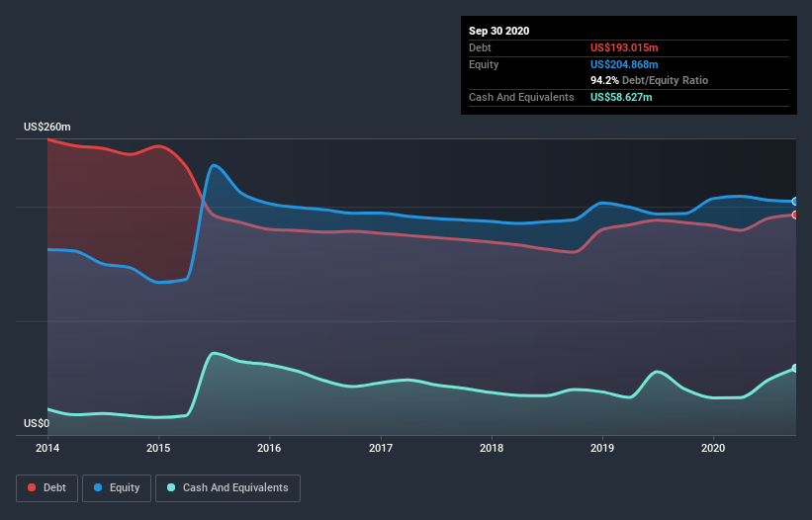Click the 94.2% Debt/Equity Ratio text
This screenshot has height=520, width=812.
click(650, 80)
